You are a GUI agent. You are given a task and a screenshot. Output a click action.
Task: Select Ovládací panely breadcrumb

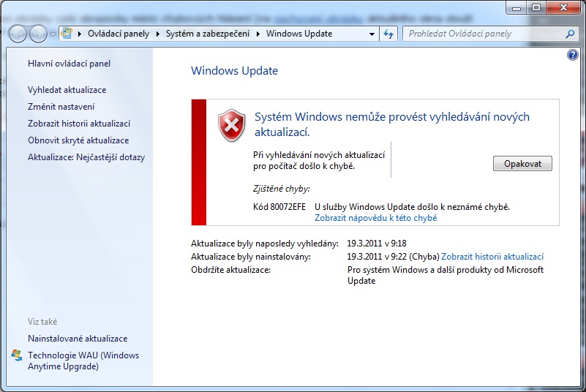pyautogui.click(x=119, y=34)
